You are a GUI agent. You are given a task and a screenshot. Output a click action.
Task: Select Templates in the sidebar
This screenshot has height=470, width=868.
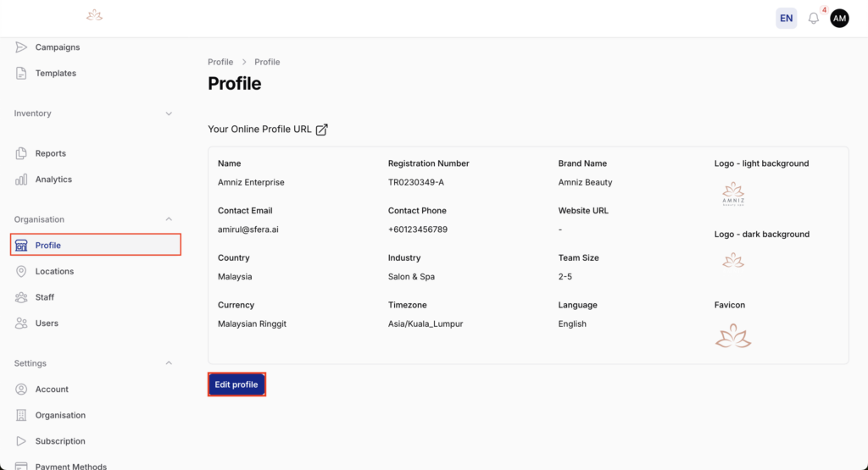(55, 74)
